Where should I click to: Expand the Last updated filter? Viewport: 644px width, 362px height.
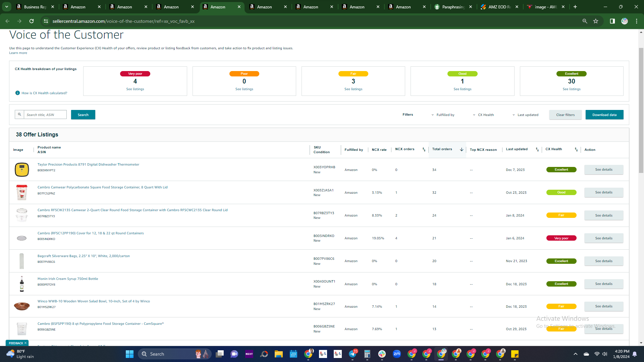click(525, 115)
